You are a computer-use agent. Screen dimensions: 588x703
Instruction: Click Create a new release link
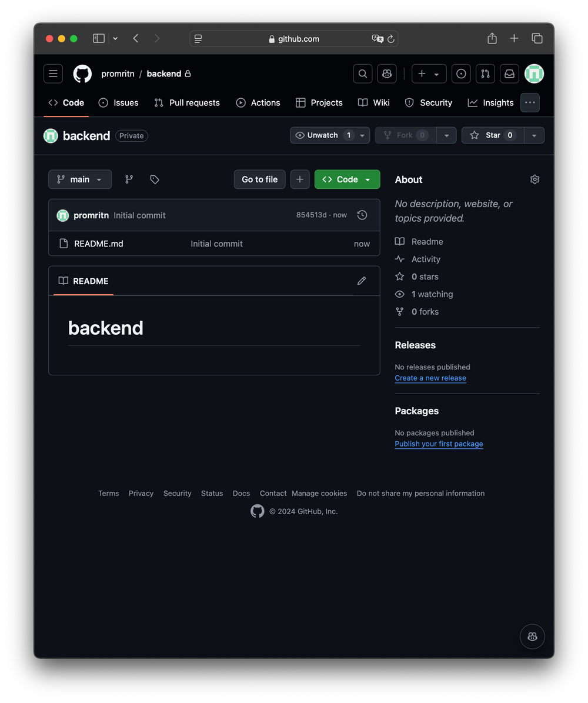(430, 378)
